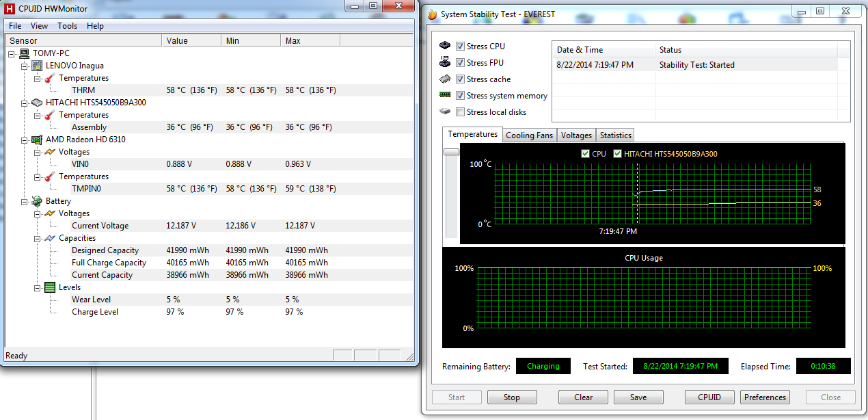Open the View menu in HWMonitor
The height and width of the screenshot is (420, 868).
coord(39,26)
